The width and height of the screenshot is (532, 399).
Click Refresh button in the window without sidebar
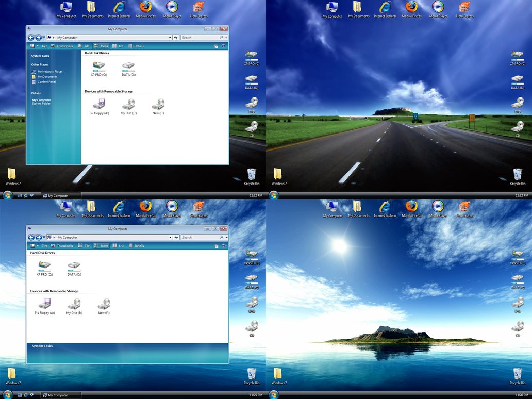[x=176, y=237]
